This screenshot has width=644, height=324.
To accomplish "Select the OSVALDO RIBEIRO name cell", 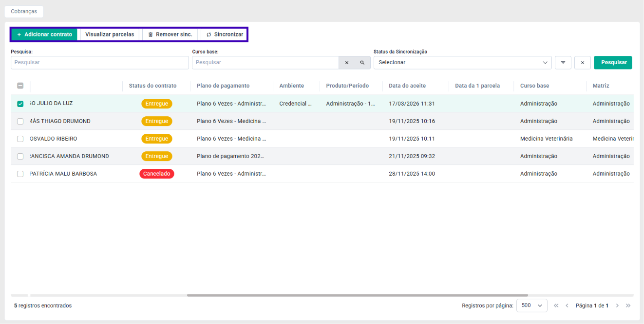I will point(54,139).
